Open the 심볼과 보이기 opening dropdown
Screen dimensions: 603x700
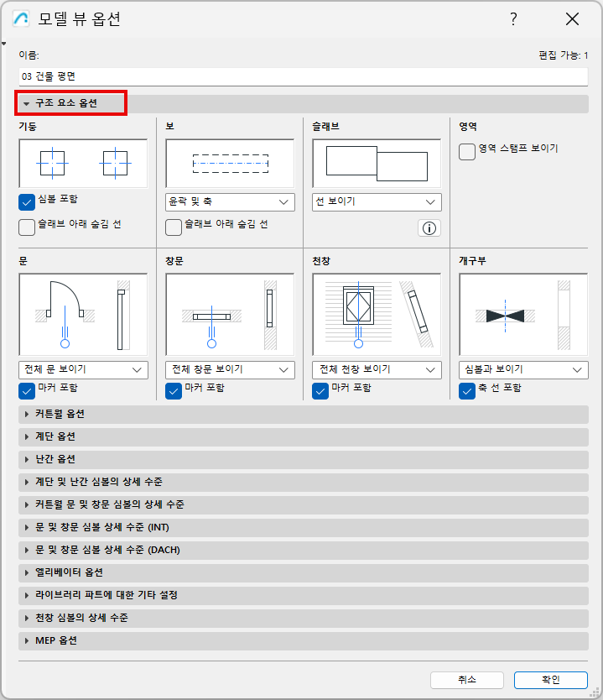(x=523, y=369)
